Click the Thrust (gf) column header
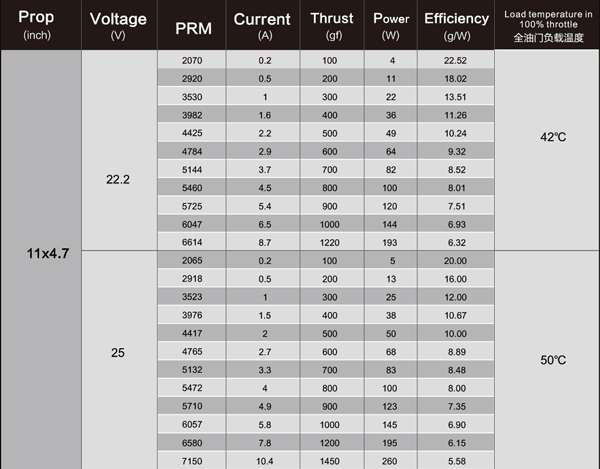 pyautogui.click(x=331, y=25)
